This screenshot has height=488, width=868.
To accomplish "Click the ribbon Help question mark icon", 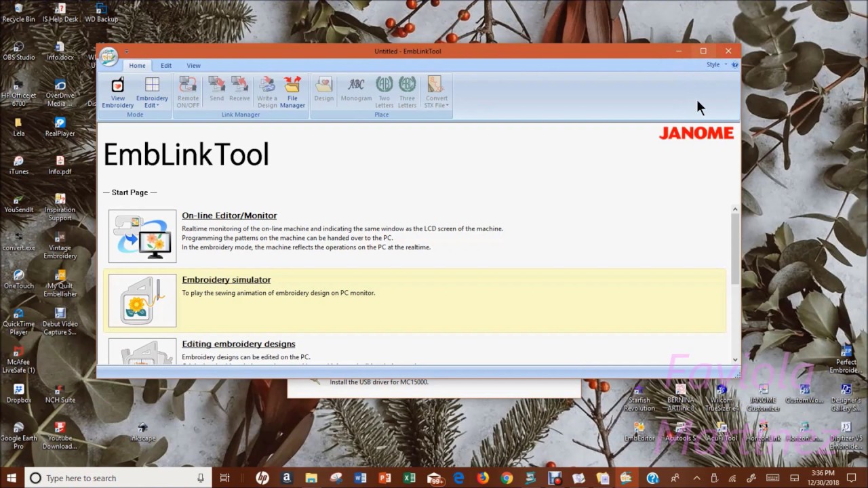I will tap(735, 65).
